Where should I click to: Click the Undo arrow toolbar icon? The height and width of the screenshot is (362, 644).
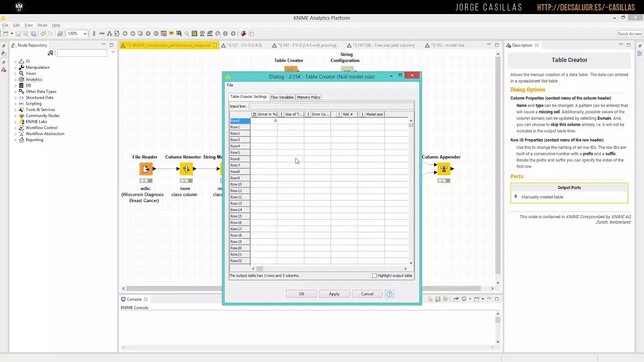(x=43, y=34)
